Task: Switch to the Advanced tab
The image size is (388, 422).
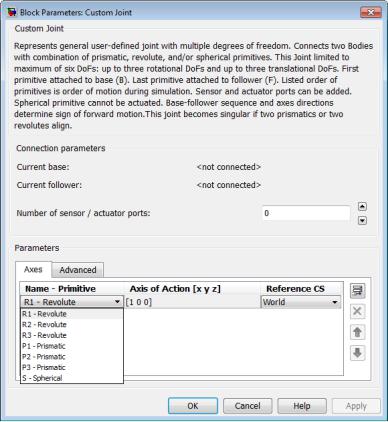Action: point(78,270)
